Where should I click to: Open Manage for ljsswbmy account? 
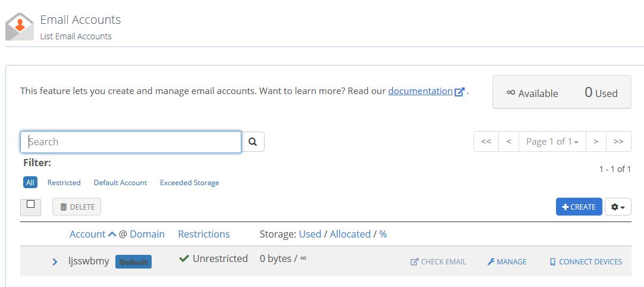click(507, 261)
